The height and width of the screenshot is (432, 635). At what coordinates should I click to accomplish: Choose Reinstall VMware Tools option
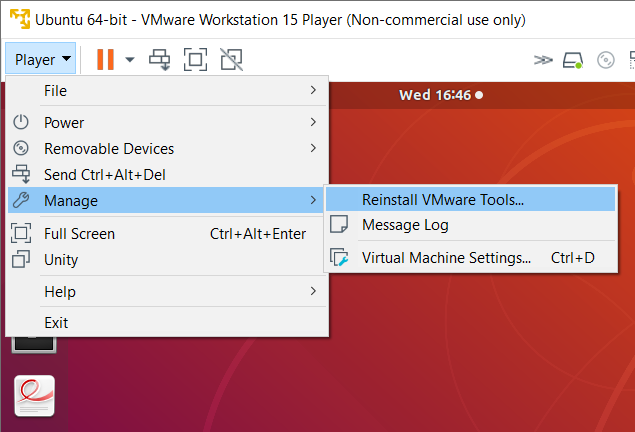point(442,199)
